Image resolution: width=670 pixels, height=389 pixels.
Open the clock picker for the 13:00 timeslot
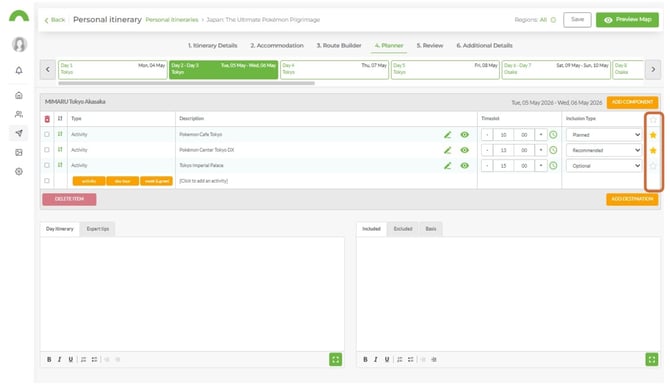click(x=553, y=150)
